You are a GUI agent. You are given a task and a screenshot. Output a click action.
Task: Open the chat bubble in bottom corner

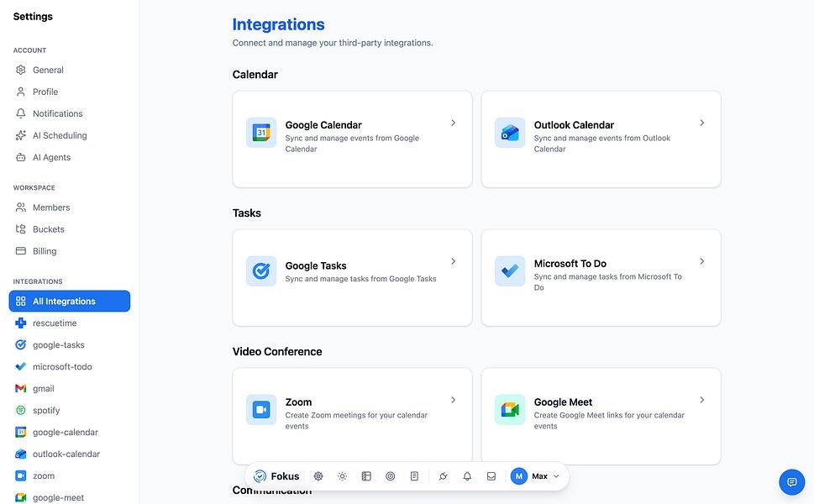pyautogui.click(x=790, y=481)
